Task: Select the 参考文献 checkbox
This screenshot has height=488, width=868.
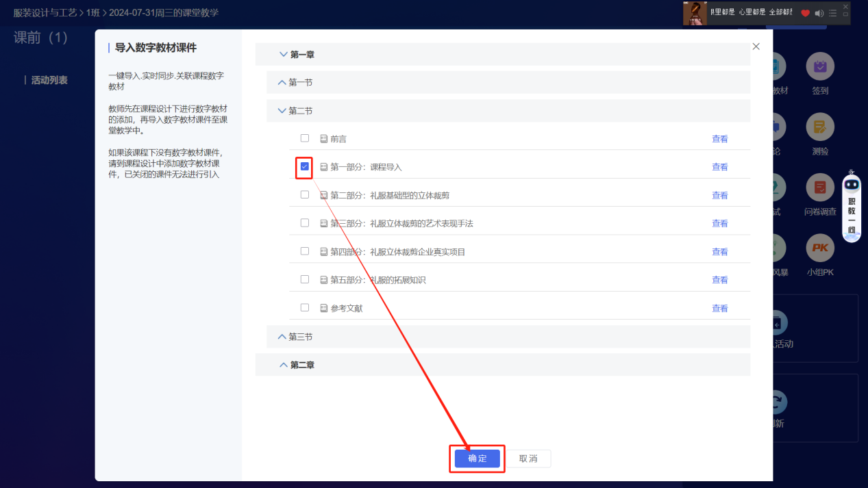Action: tap(304, 307)
